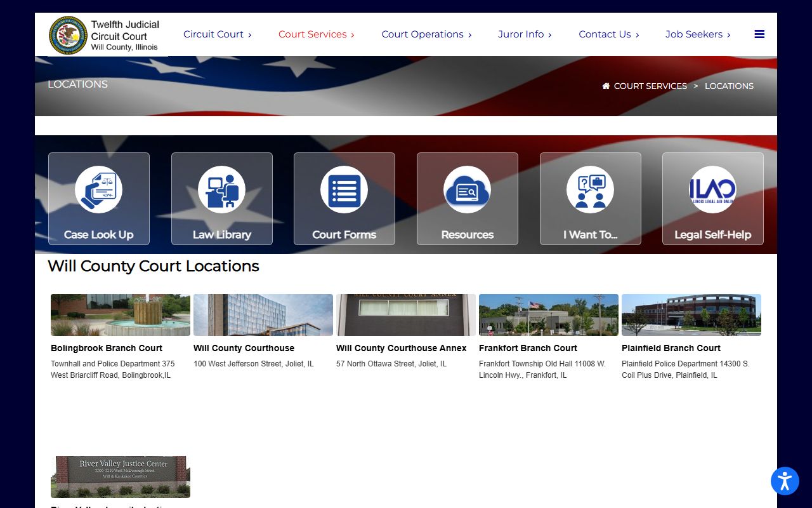Open the ILAO Legal Self-Help tile
The image size is (812, 508).
tap(713, 199)
